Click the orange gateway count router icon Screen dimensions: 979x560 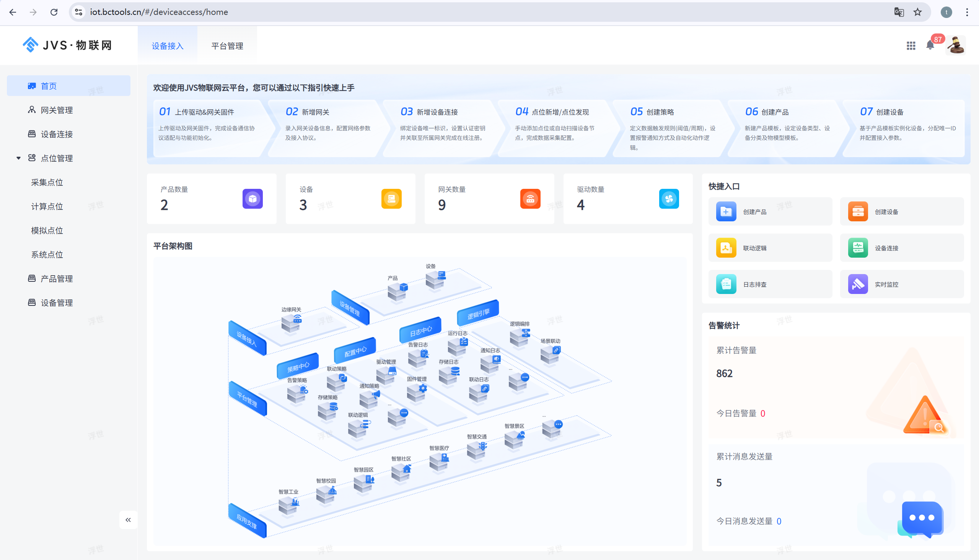click(x=530, y=199)
